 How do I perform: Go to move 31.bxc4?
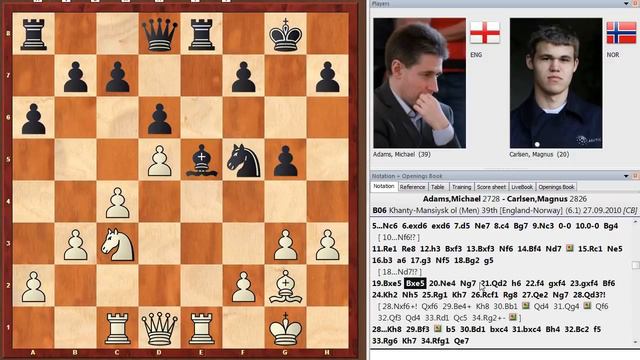[527, 329]
